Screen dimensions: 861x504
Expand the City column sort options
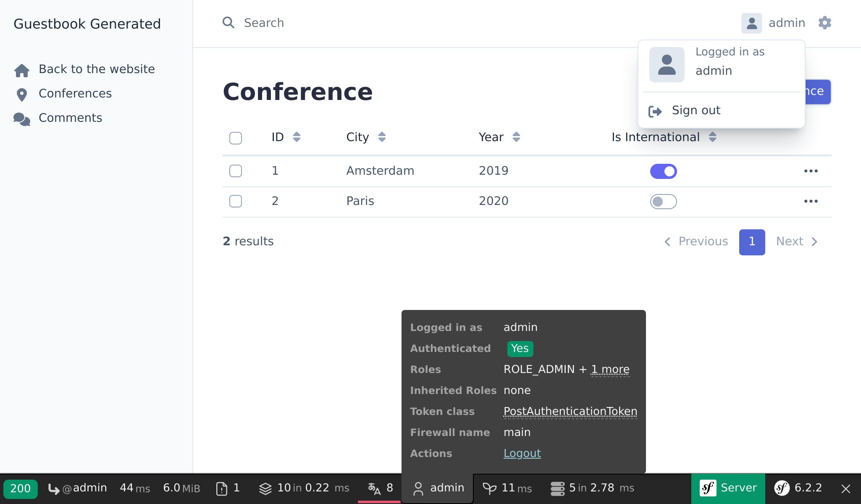pos(382,136)
